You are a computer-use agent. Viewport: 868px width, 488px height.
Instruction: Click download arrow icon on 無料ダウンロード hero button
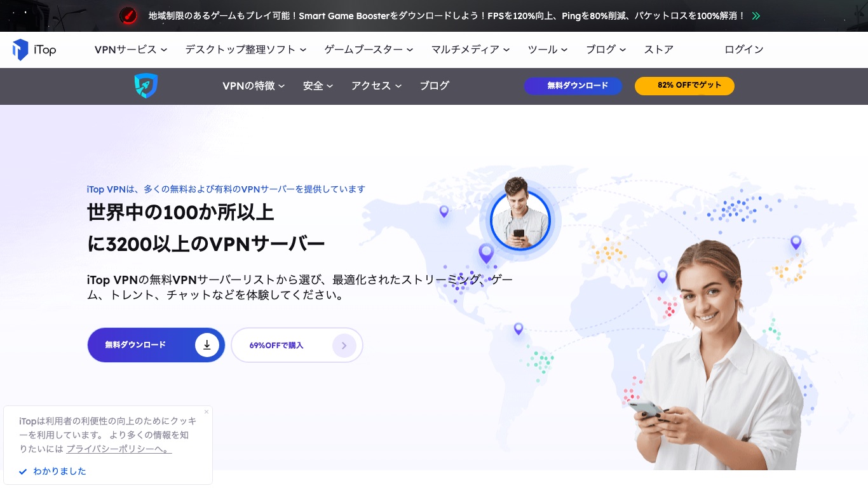pyautogui.click(x=207, y=345)
